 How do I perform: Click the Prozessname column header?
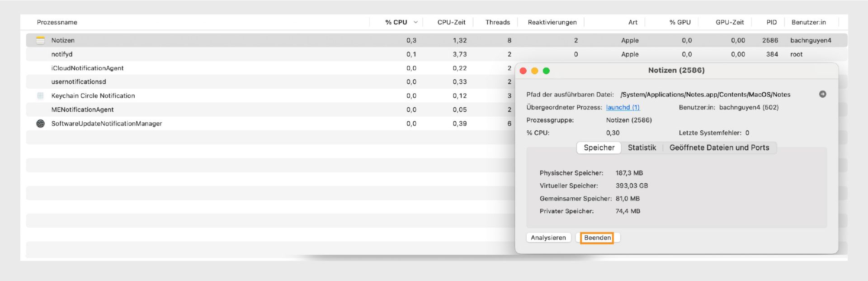[57, 22]
